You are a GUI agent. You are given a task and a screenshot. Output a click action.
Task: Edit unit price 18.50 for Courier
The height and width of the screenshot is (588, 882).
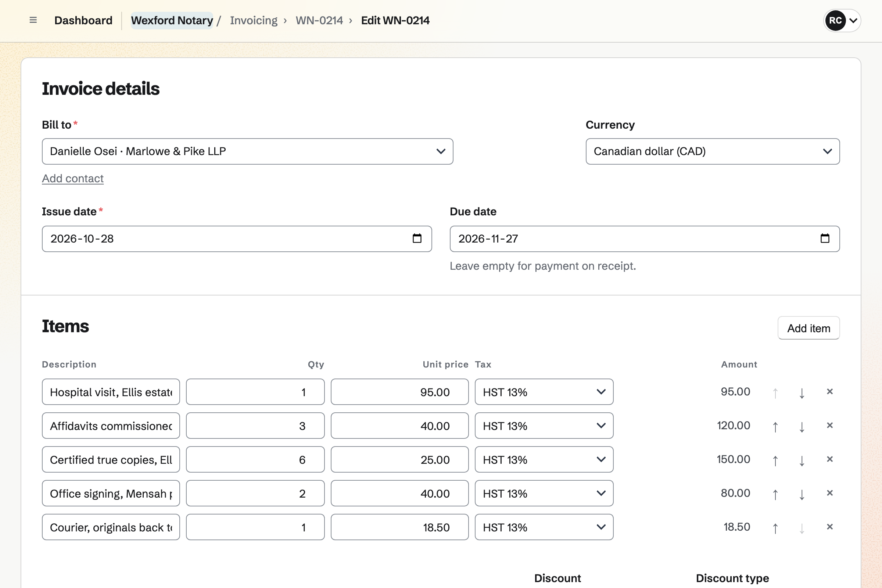pos(400,527)
